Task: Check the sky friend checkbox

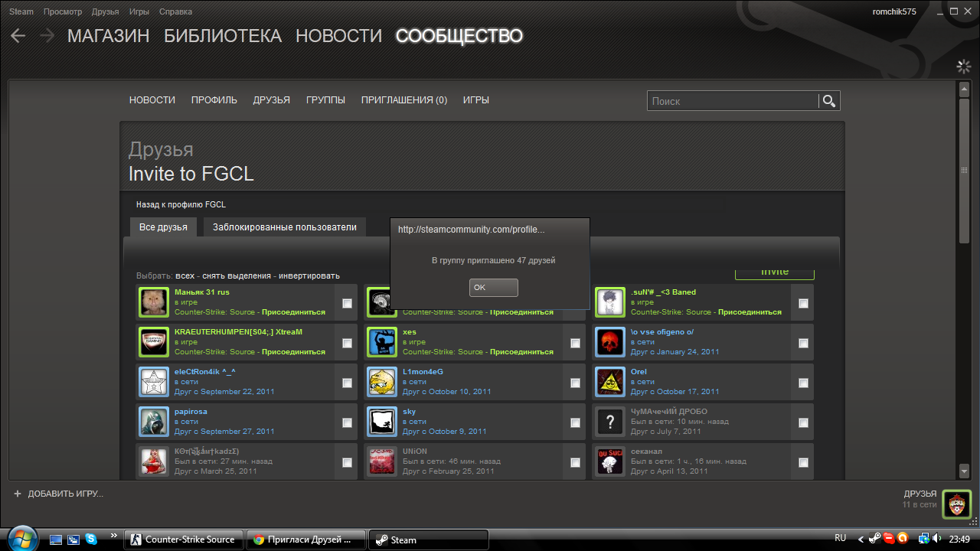Action: [x=575, y=422]
